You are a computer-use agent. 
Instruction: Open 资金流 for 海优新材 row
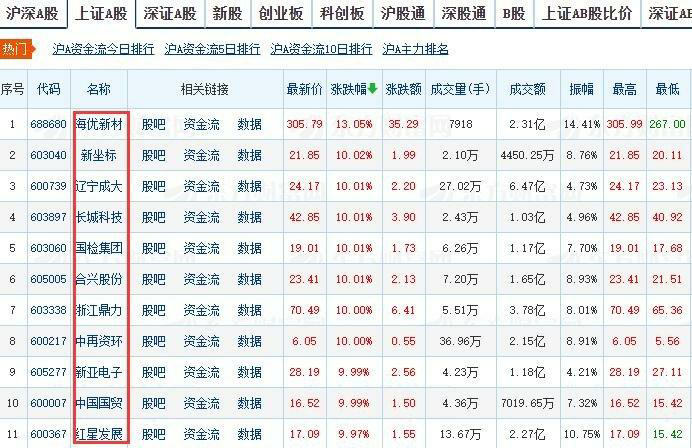201,124
